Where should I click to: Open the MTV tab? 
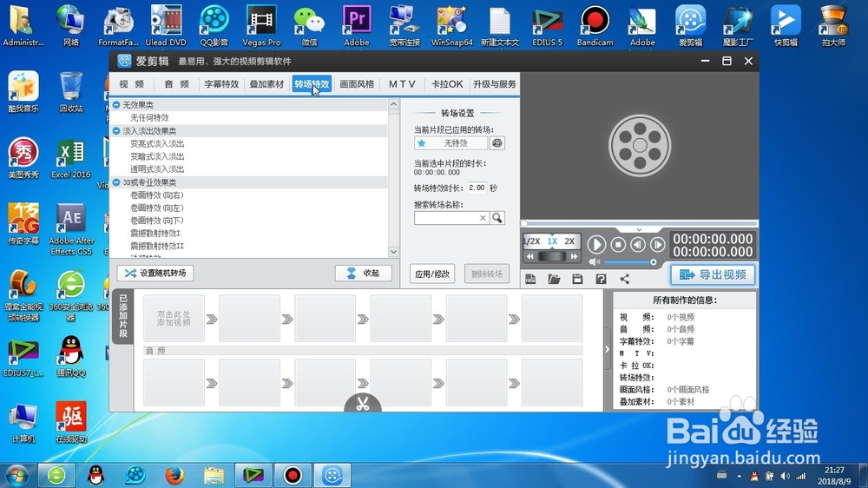(402, 84)
